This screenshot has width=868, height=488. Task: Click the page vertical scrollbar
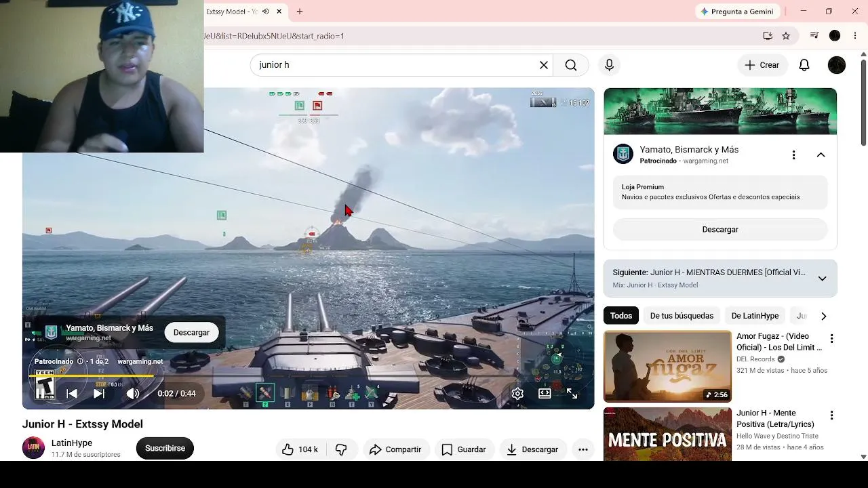(x=863, y=102)
